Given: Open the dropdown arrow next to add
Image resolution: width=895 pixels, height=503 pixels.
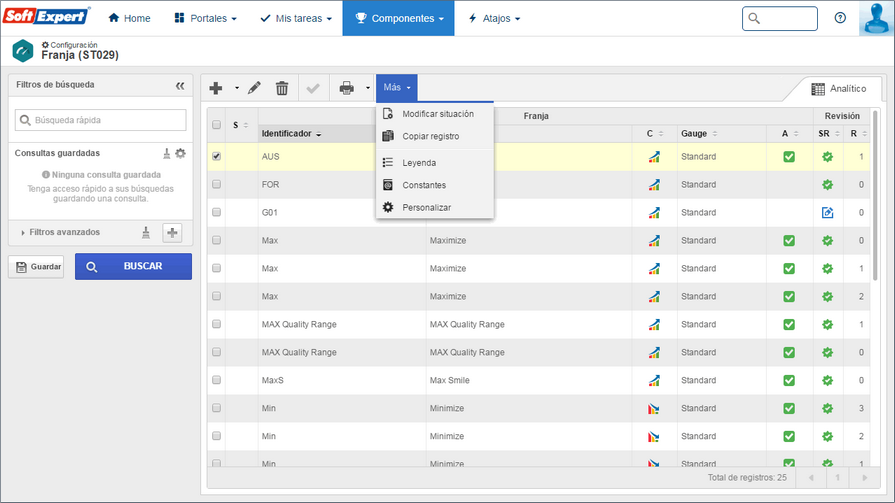Looking at the screenshot, I should tap(237, 88).
